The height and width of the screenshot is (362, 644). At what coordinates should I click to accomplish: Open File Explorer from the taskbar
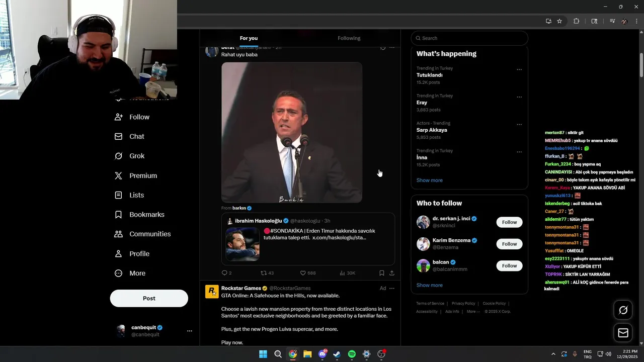[x=307, y=354]
